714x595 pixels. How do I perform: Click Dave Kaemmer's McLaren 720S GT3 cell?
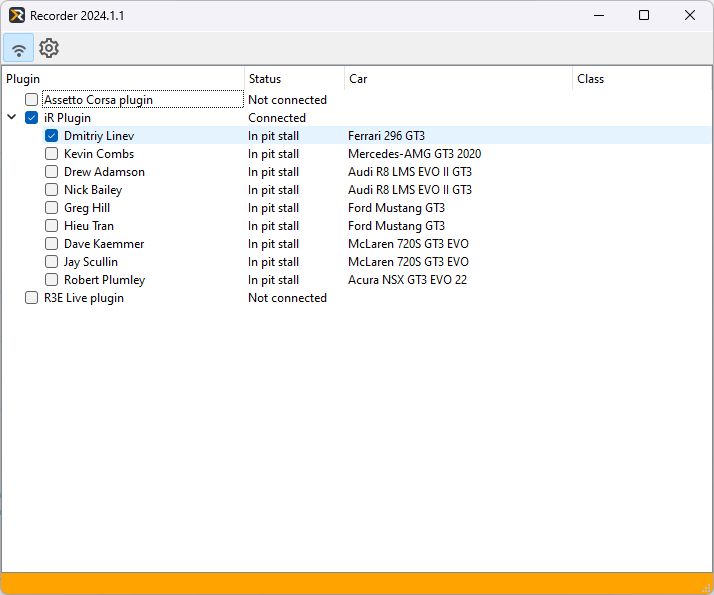tap(408, 244)
